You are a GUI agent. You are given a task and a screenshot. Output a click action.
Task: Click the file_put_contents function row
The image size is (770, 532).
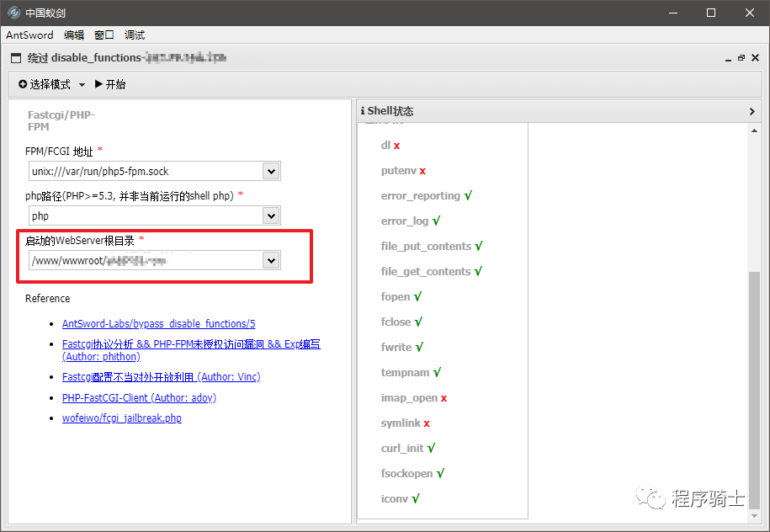tap(432, 246)
